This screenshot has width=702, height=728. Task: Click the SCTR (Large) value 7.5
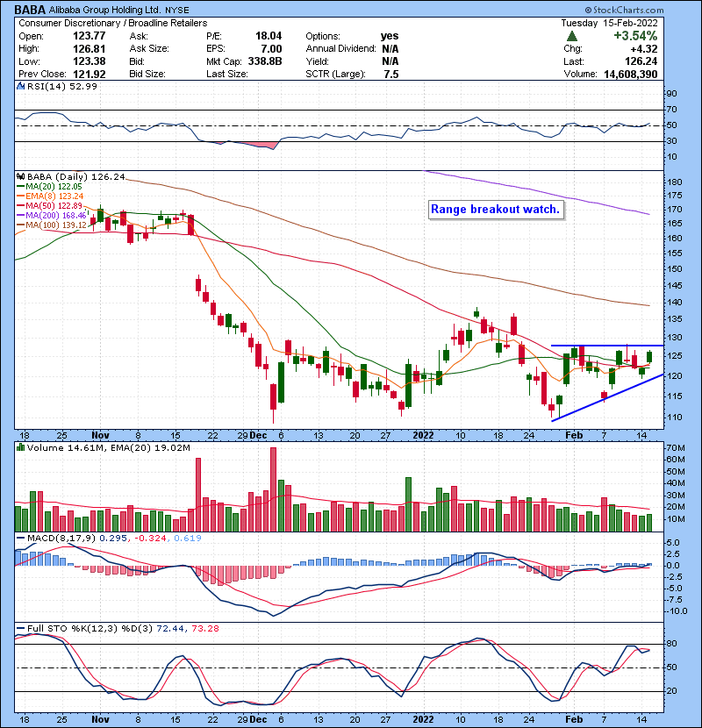(391, 74)
